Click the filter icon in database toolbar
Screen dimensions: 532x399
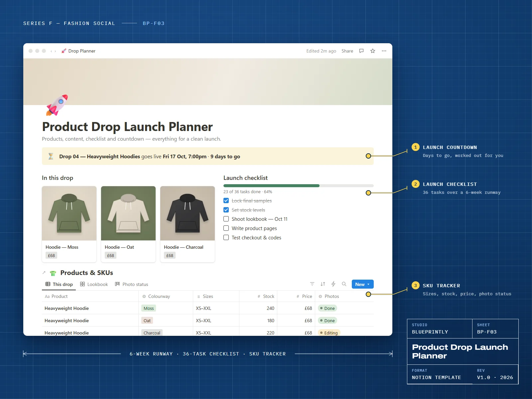(x=312, y=284)
